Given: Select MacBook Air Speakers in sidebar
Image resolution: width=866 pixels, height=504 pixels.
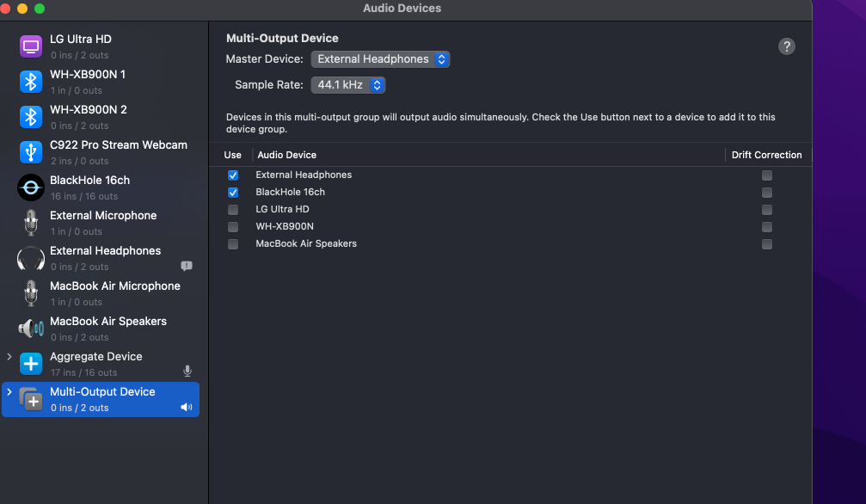Looking at the screenshot, I should pyautogui.click(x=101, y=329).
